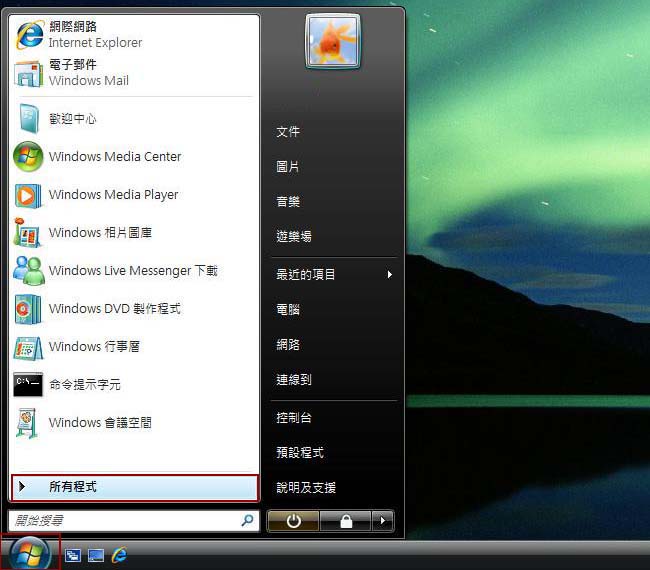Open Internet Explorer from the taskbar
The image size is (650, 570).
(119, 555)
